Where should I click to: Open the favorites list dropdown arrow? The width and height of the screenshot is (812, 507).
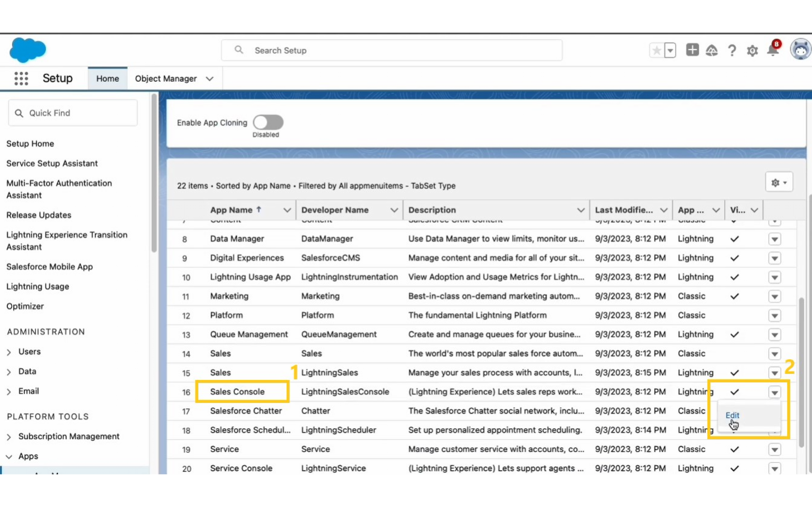pyautogui.click(x=670, y=51)
